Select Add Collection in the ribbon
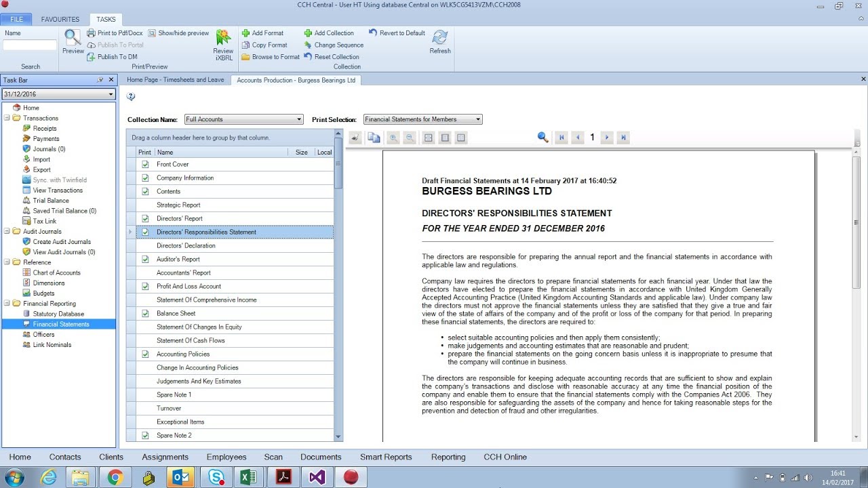Viewport: 868px width, 488px height. coord(329,33)
